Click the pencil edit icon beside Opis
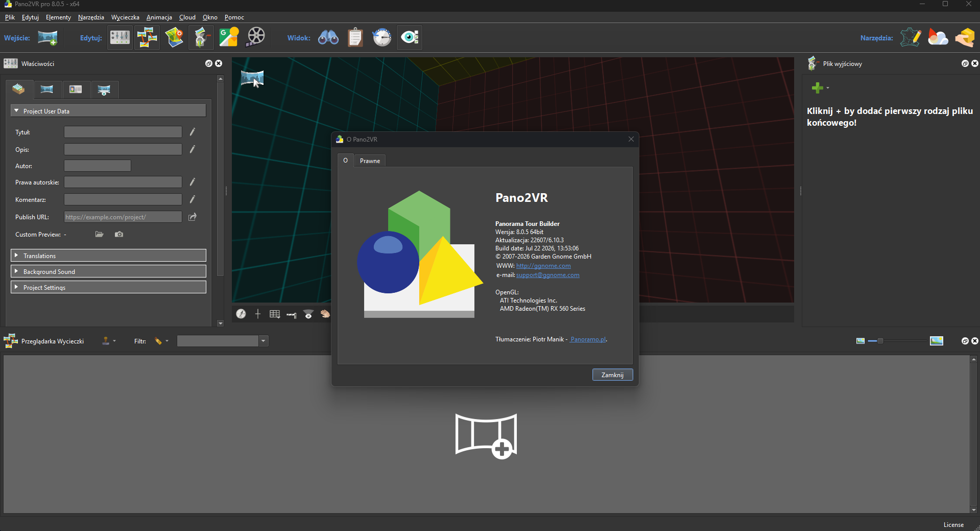The width and height of the screenshot is (980, 531). (193, 150)
